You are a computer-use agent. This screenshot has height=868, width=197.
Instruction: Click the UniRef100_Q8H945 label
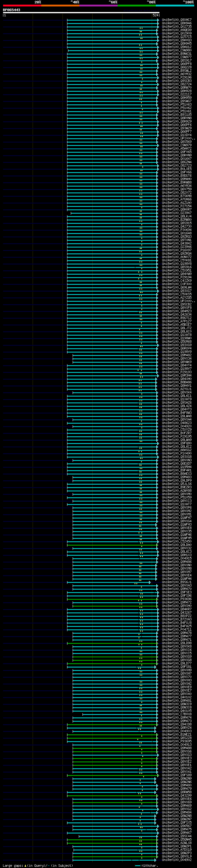click(x=177, y=43)
